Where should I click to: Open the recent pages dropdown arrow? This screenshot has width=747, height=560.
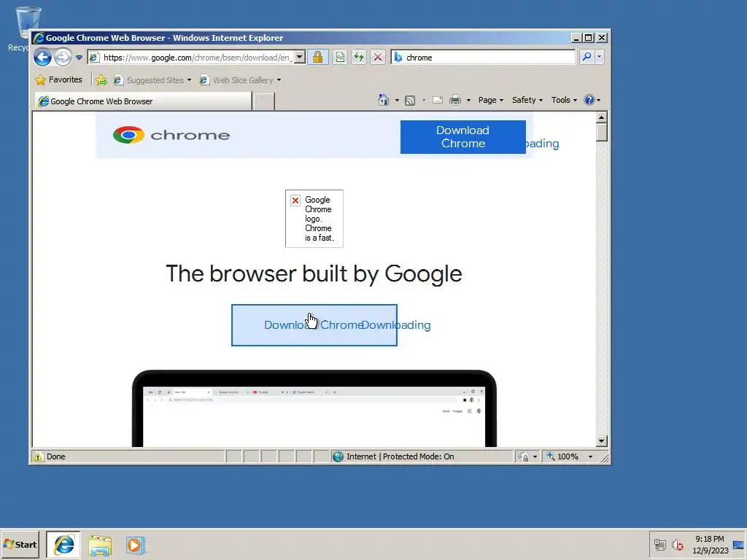[79, 58]
